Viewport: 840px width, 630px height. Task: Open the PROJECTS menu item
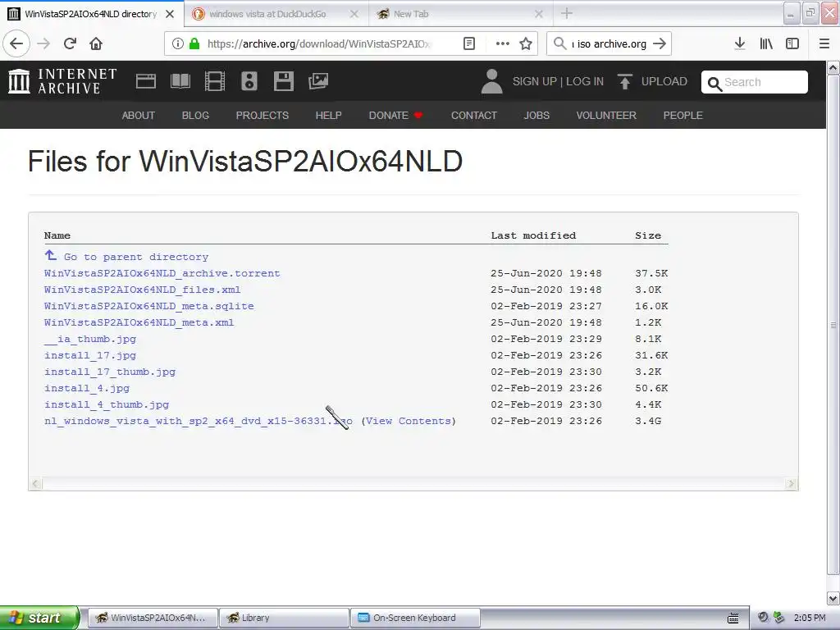(262, 115)
